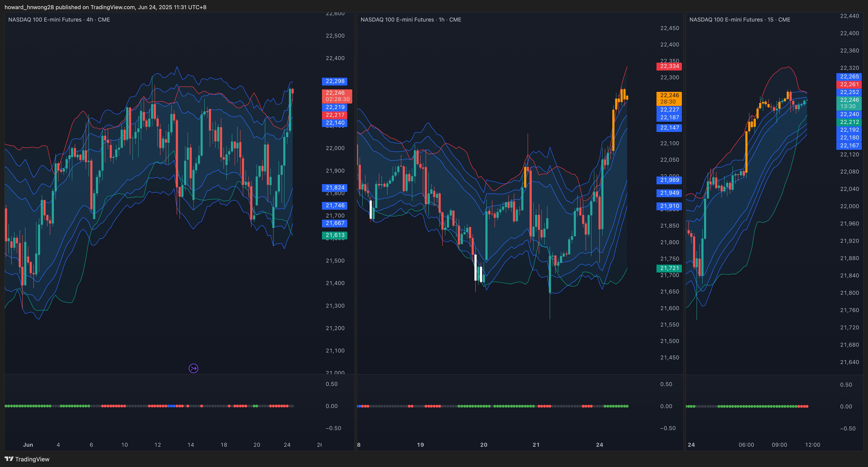Click the 21,824 blue price label on 4h chart

click(x=335, y=188)
